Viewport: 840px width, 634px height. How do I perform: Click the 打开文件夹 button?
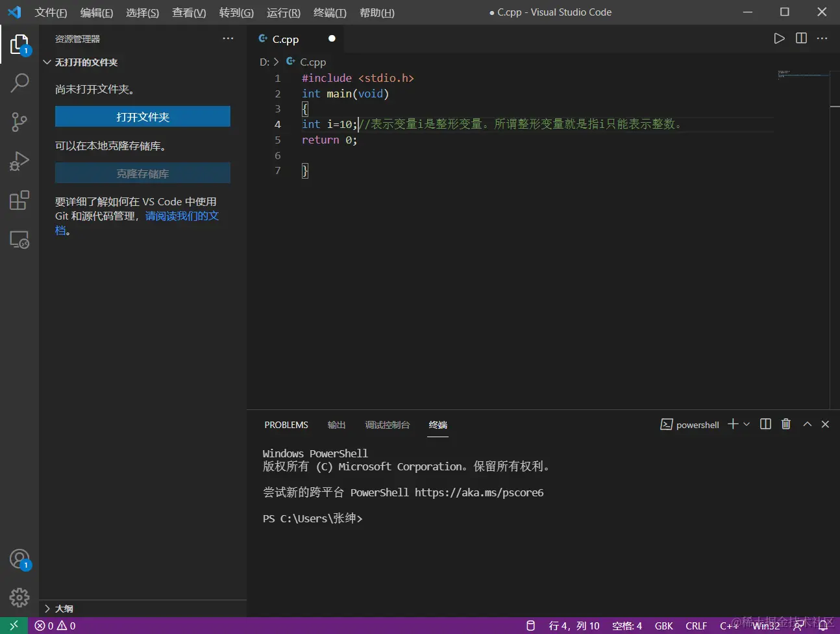click(143, 117)
